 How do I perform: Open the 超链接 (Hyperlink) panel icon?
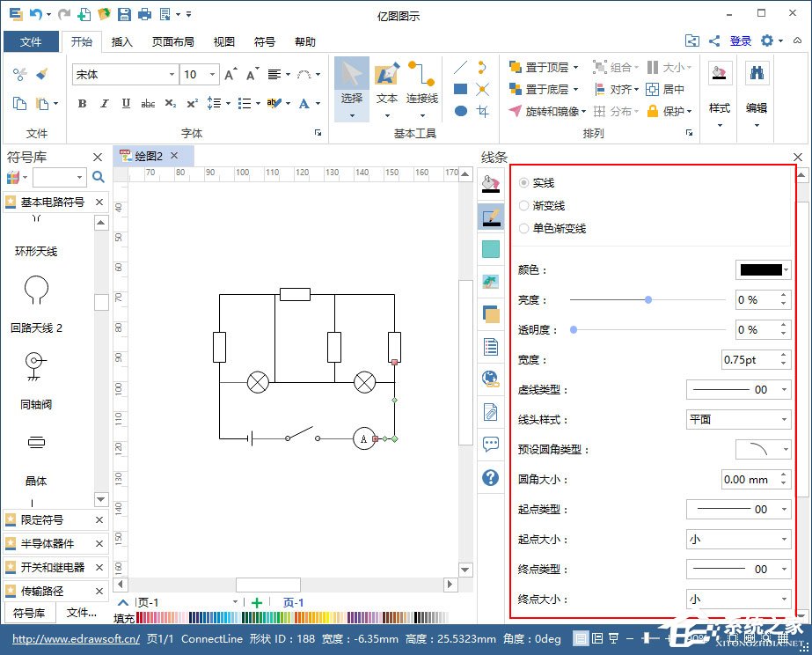[490, 379]
